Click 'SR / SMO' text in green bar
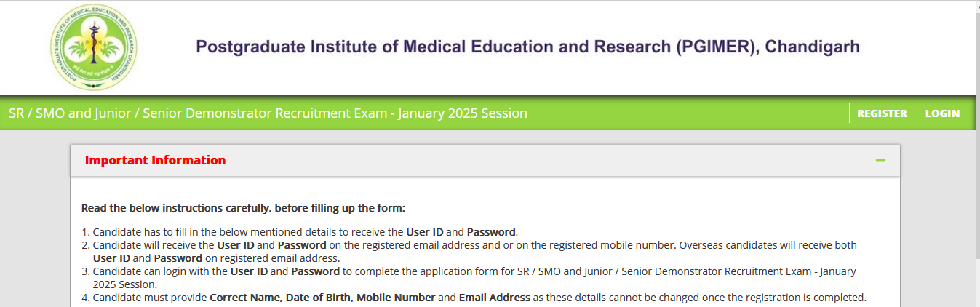 point(33,113)
